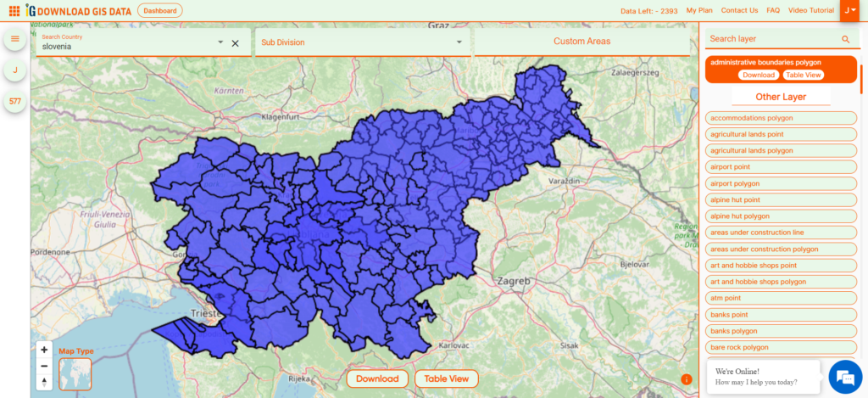Clear the slovenia country search
Screen dimensions: 868x398
point(236,43)
